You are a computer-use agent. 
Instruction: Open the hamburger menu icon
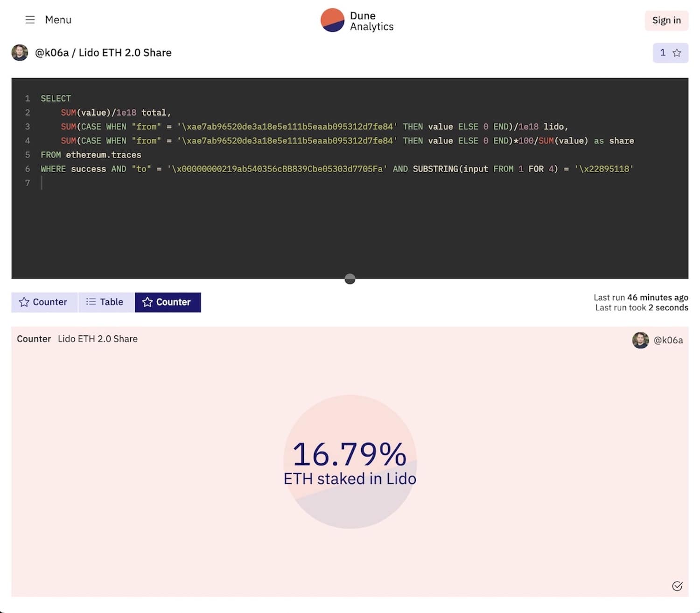coord(30,20)
